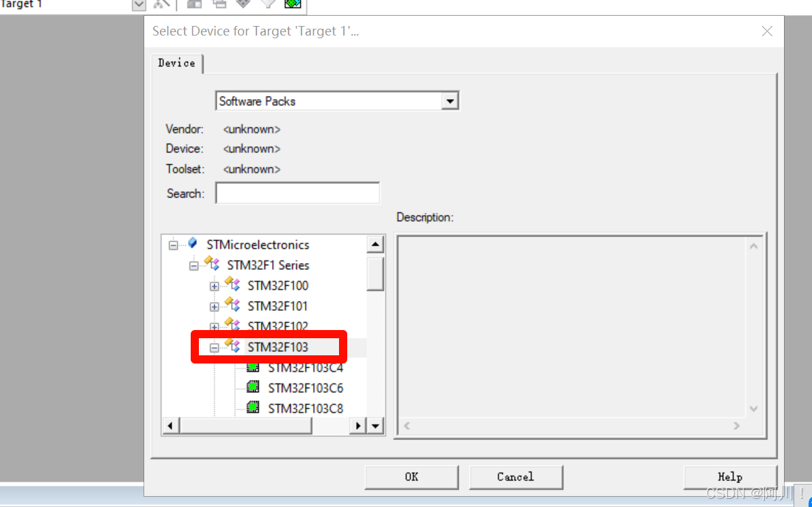This screenshot has height=507, width=812.
Task: Click the device tree scroll-right arrow
Action: [358, 426]
